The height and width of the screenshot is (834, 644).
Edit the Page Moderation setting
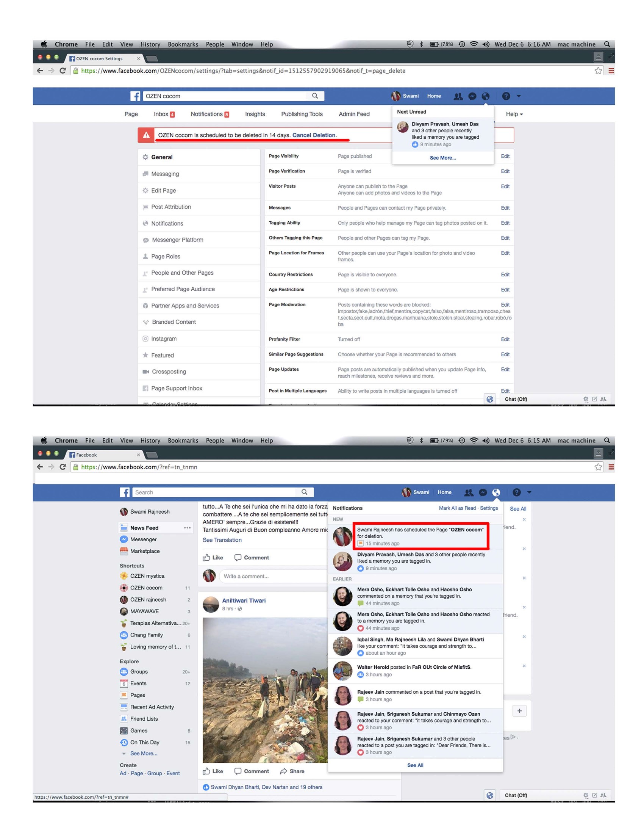pos(505,305)
